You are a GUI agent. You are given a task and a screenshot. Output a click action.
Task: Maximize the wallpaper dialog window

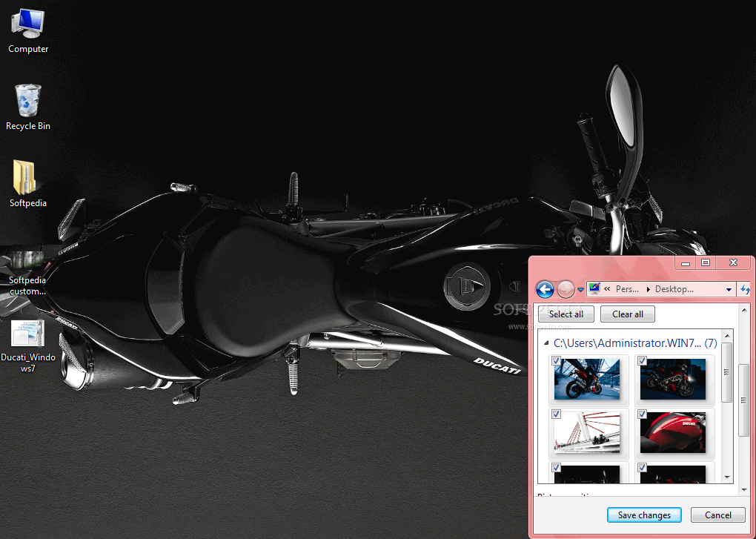[x=706, y=262]
